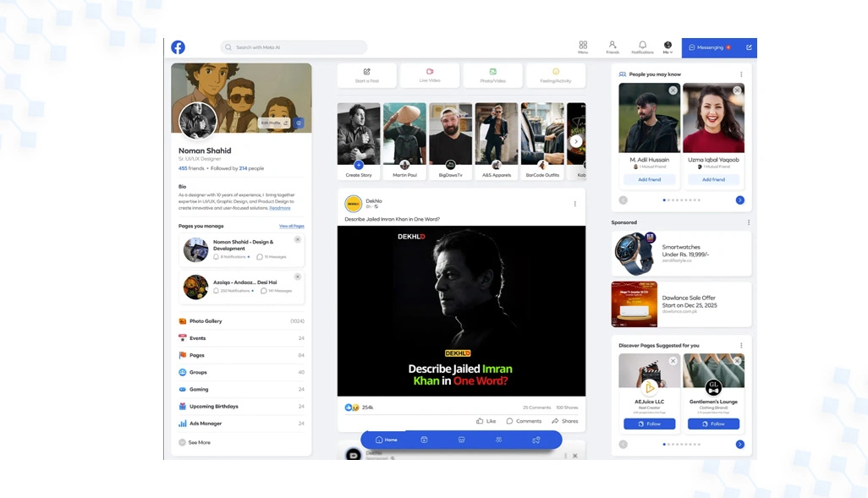Viewport: 868px width, 498px height.
Task: Expand the Me profile dropdown
Action: pos(667,47)
